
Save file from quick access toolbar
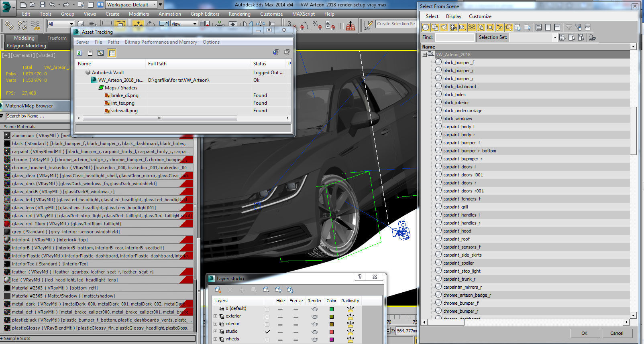[43, 5]
